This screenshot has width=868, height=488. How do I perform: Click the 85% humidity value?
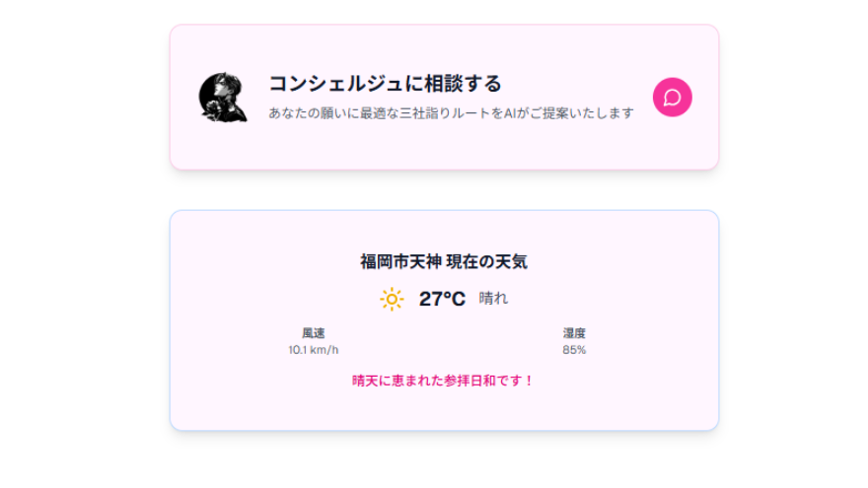coord(574,350)
